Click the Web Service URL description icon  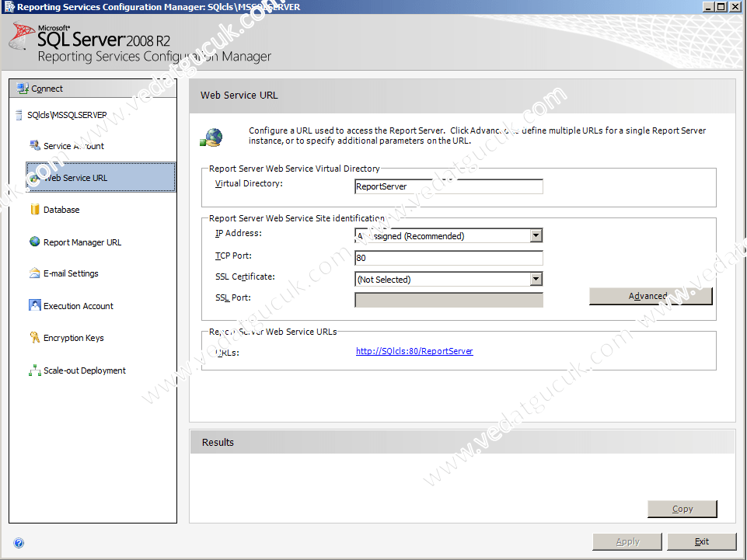click(211, 138)
